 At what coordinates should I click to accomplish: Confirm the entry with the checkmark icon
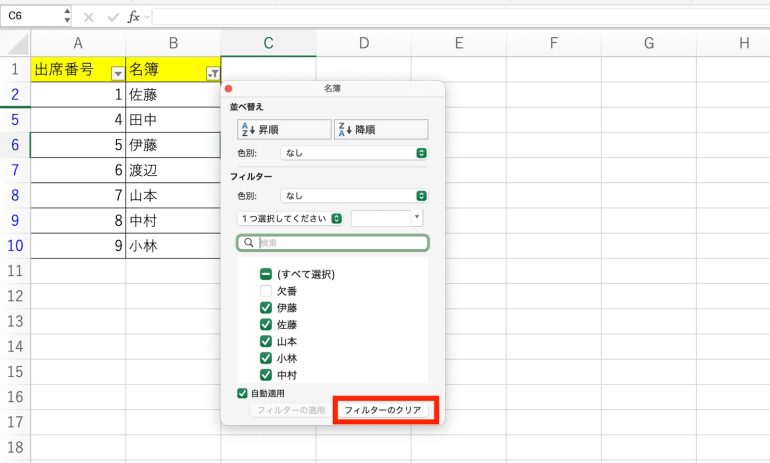pyautogui.click(x=111, y=17)
